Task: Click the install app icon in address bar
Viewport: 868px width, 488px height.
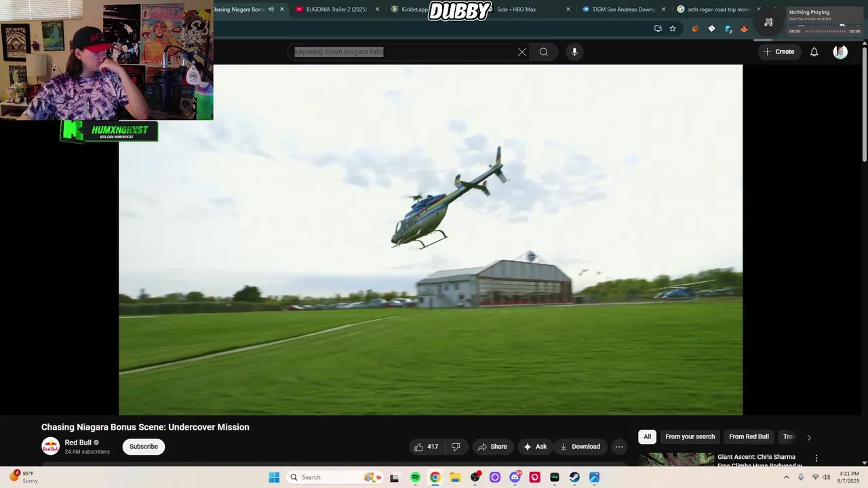Action: 658,28
